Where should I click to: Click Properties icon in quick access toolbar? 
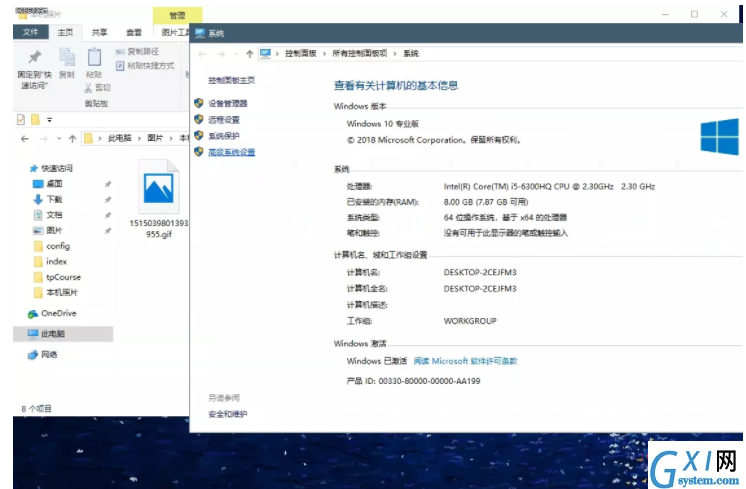pyautogui.click(x=21, y=119)
